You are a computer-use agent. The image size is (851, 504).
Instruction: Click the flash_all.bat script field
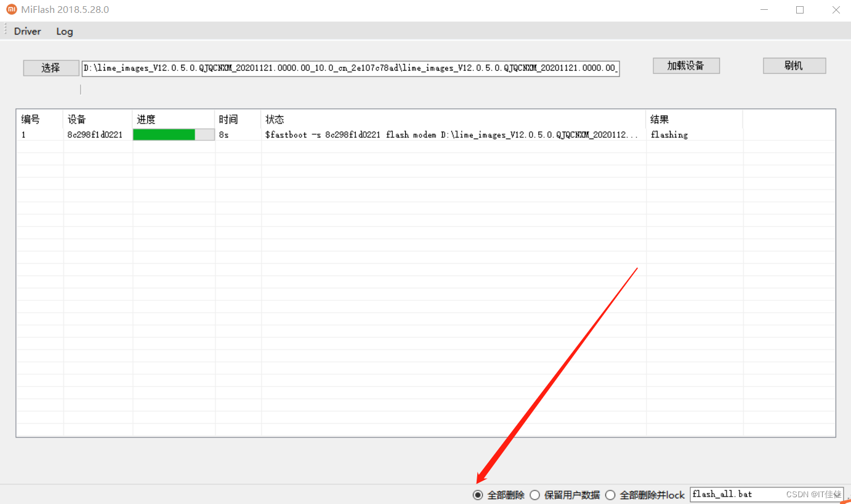(x=767, y=494)
